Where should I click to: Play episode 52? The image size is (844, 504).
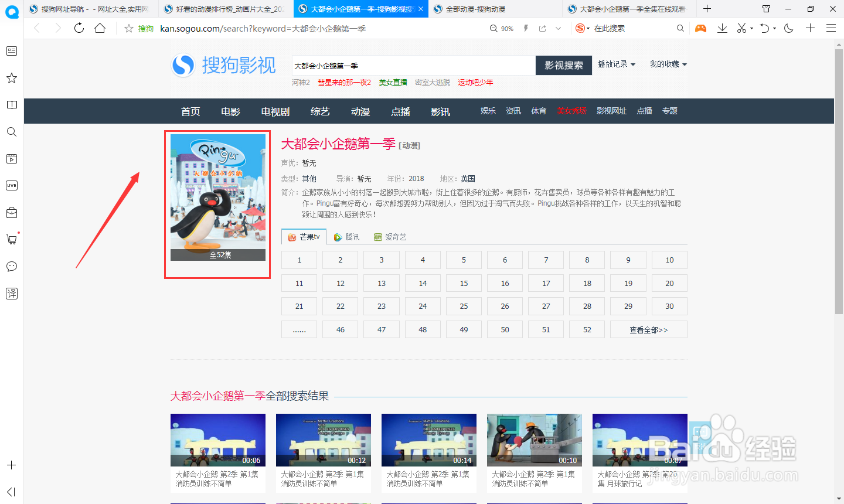[x=587, y=330]
